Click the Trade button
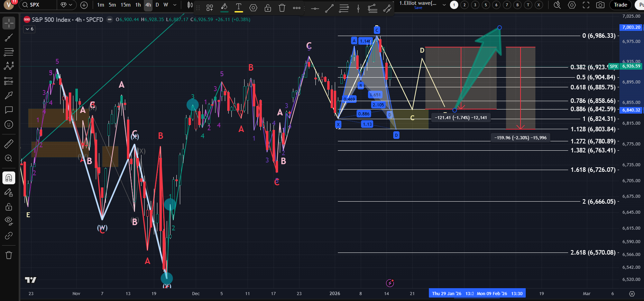 620,5
